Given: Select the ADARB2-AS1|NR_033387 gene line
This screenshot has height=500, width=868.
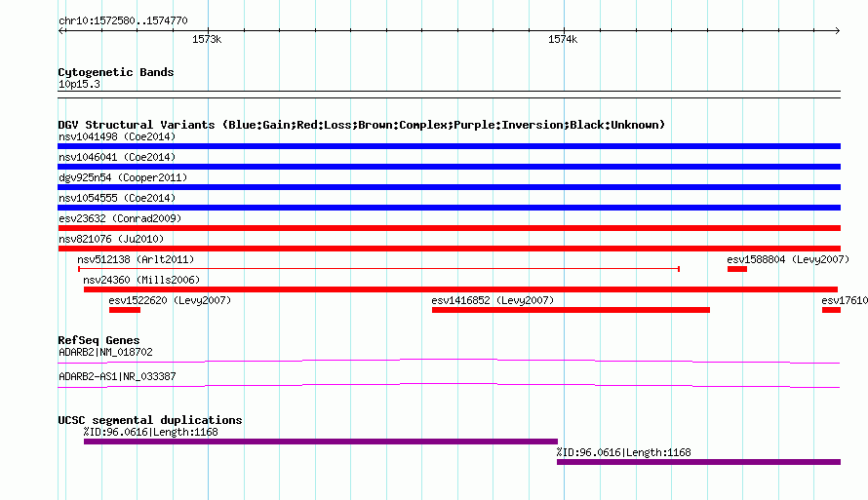Looking at the screenshot, I should pos(449,386).
